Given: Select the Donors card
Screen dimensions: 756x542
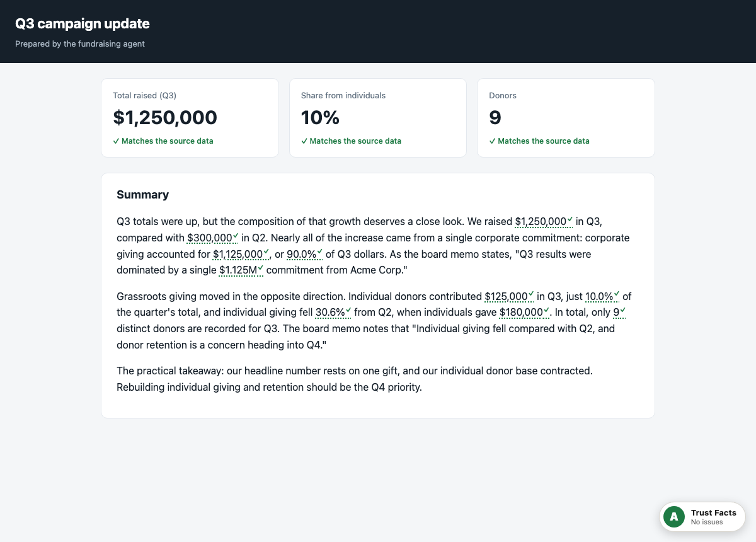Looking at the screenshot, I should 566,118.
